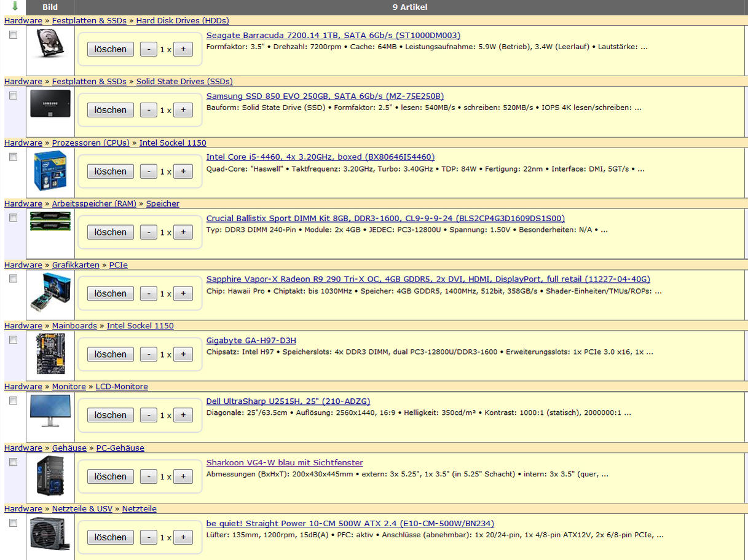Image resolution: width=748 pixels, height=560 pixels.
Task: Increase Sharkoon case quantity with plus
Action: (183, 476)
